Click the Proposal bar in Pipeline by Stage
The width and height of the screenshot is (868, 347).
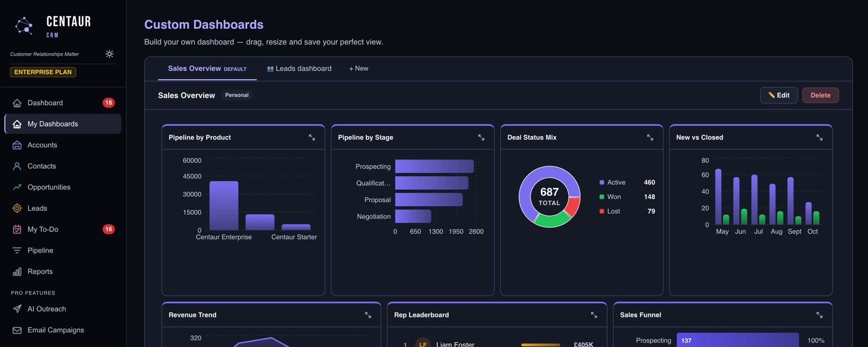[x=429, y=200]
